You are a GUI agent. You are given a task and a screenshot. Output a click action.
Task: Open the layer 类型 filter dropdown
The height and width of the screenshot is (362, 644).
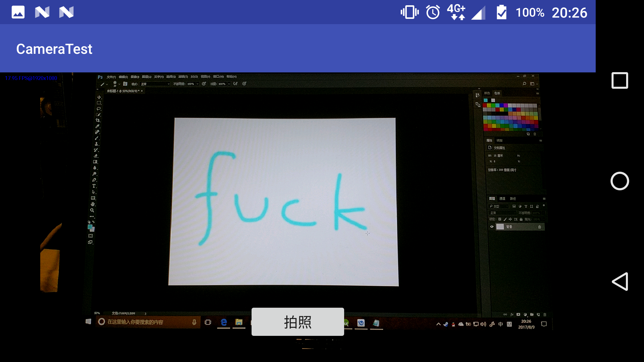[x=498, y=206]
